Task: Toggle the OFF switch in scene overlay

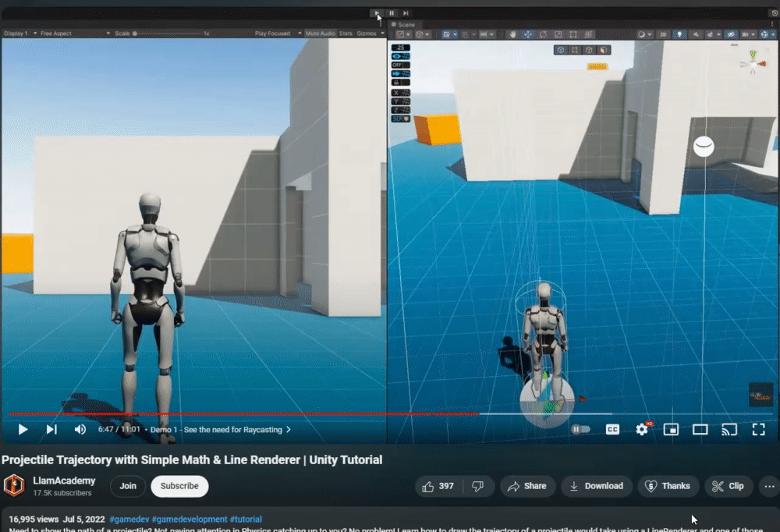Action: tap(400, 66)
